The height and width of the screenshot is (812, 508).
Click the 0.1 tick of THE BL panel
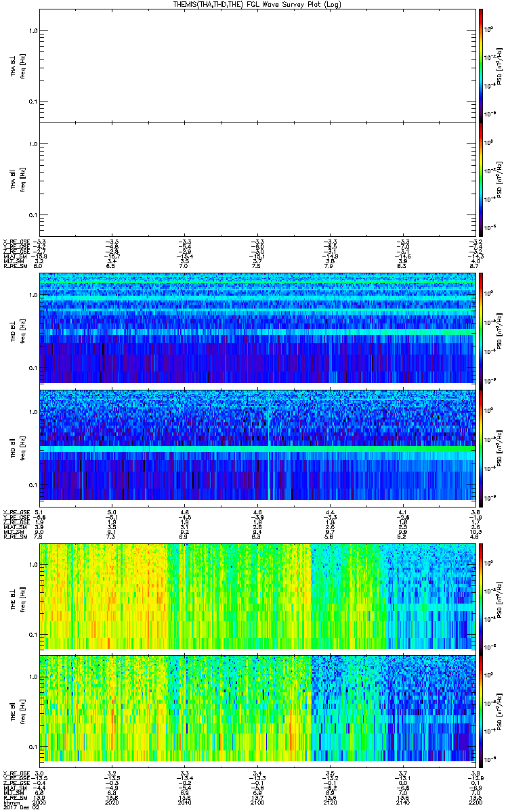[33, 634]
